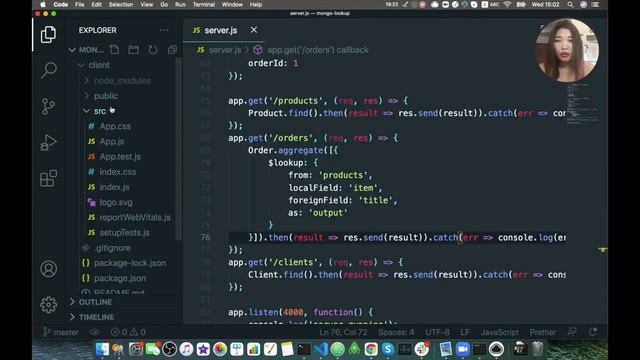Click errors and warnings count in status bar
640x360 pixels.
click(x=128, y=332)
